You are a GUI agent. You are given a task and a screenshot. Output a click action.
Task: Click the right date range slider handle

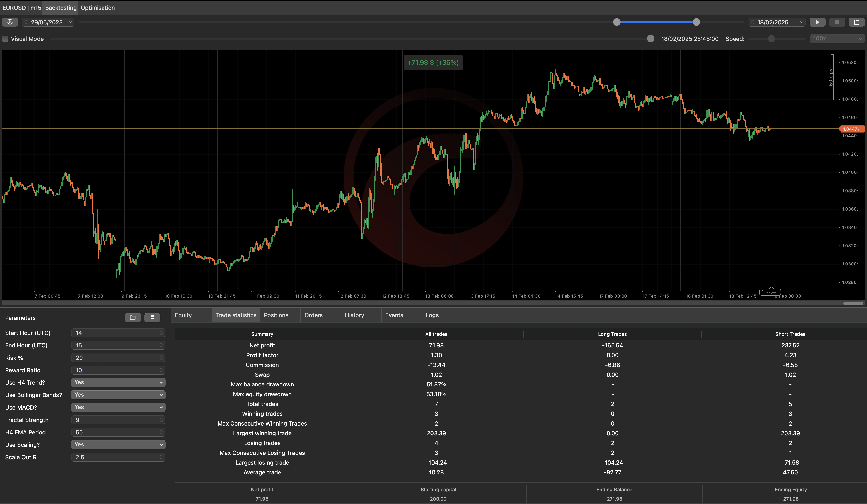tap(696, 22)
